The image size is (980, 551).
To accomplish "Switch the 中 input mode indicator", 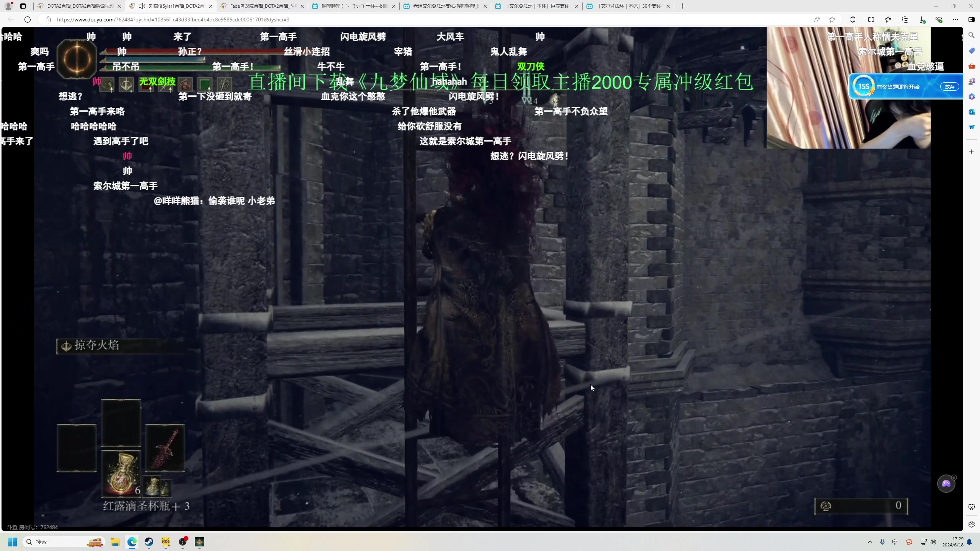I will point(895,542).
